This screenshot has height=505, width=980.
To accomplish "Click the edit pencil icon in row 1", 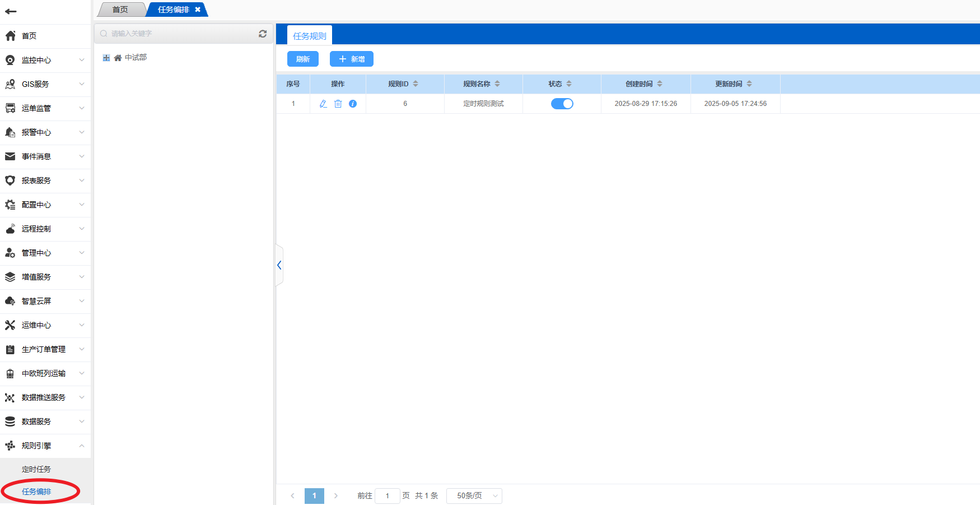I will (323, 104).
